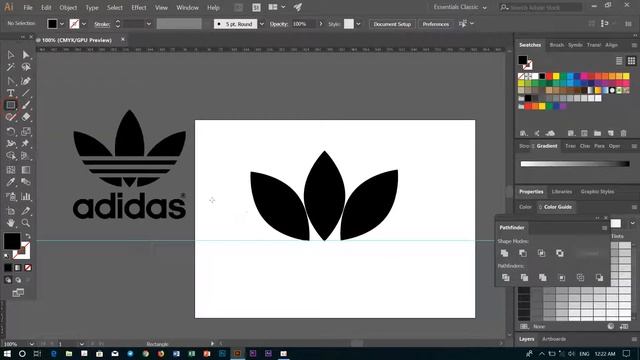Set paint mode to None
Screen dimensions: 640x360
(28, 268)
